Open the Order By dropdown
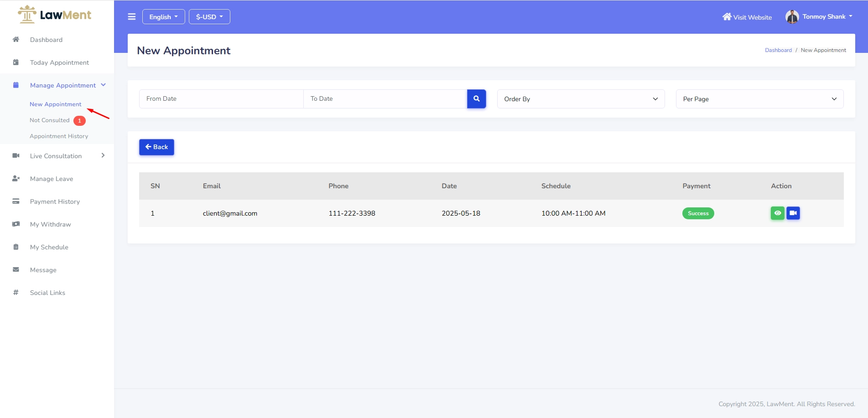The height and width of the screenshot is (418, 868). coord(581,99)
